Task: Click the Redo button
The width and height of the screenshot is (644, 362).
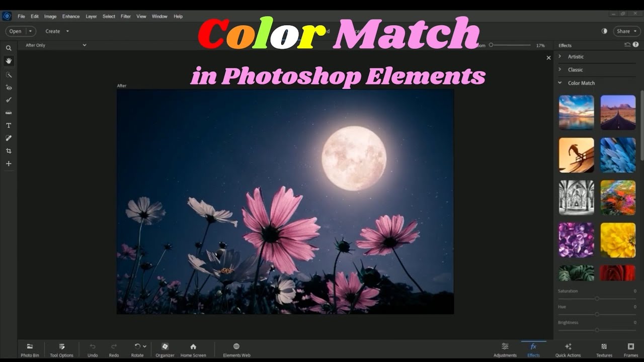Action: [114, 349]
